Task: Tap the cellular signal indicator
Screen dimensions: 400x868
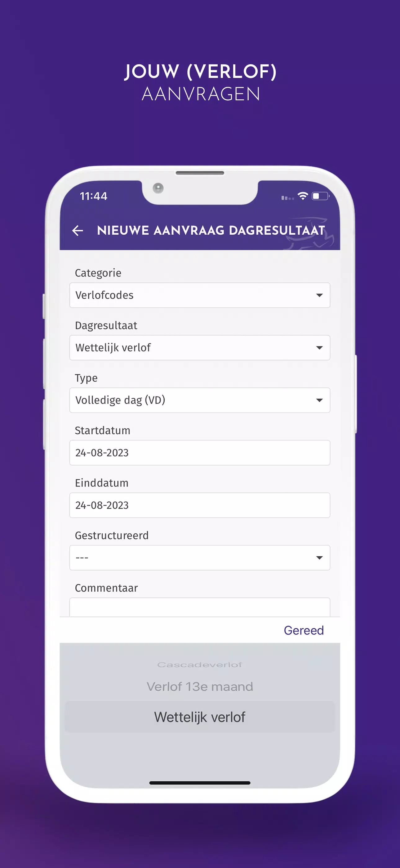Action: tap(287, 197)
